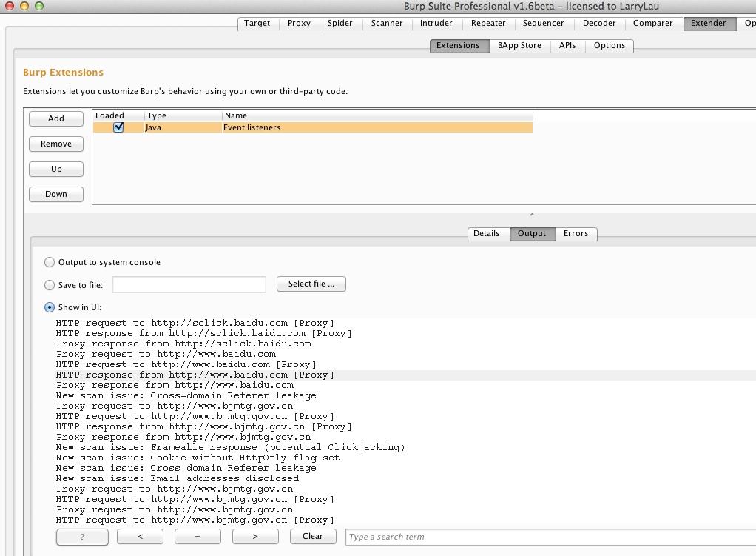756x556 pixels.
Task: Click the plus button beside search
Action: [x=198, y=536]
